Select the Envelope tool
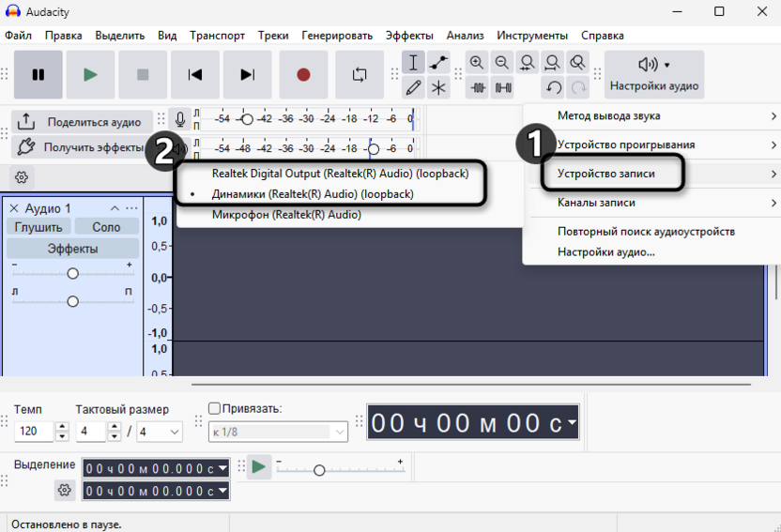 click(438, 63)
